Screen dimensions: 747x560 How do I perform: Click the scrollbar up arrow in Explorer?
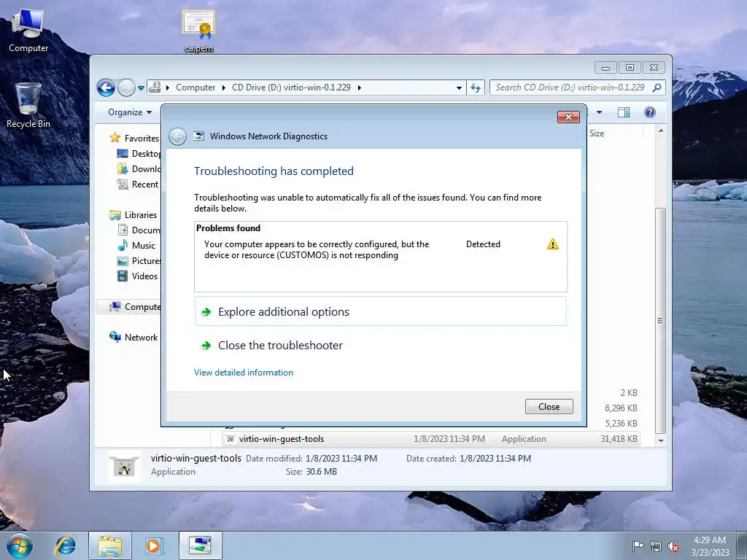point(661,131)
